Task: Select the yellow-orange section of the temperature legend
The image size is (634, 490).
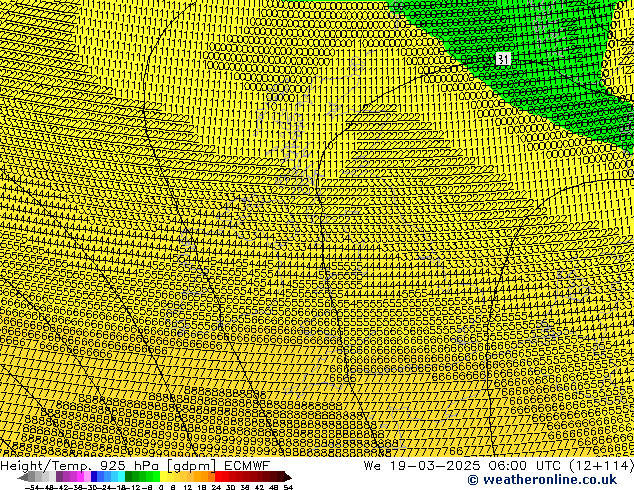Action: click(x=188, y=477)
